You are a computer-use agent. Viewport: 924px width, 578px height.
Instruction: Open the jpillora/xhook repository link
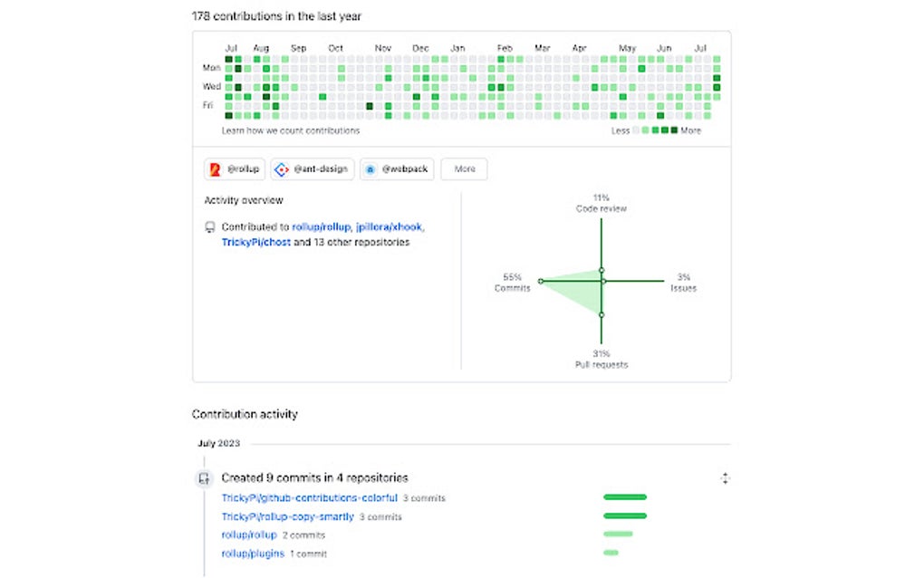coord(390,227)
